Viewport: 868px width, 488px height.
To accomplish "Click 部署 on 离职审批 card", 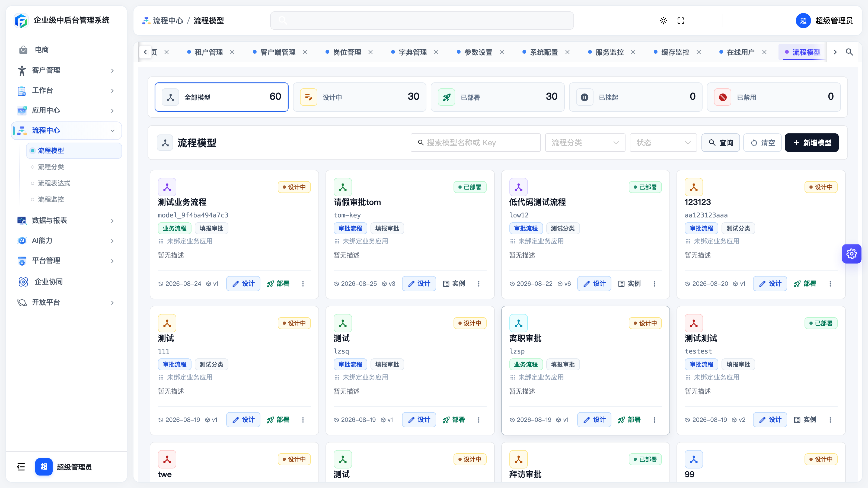I will [x=629, y=420].
